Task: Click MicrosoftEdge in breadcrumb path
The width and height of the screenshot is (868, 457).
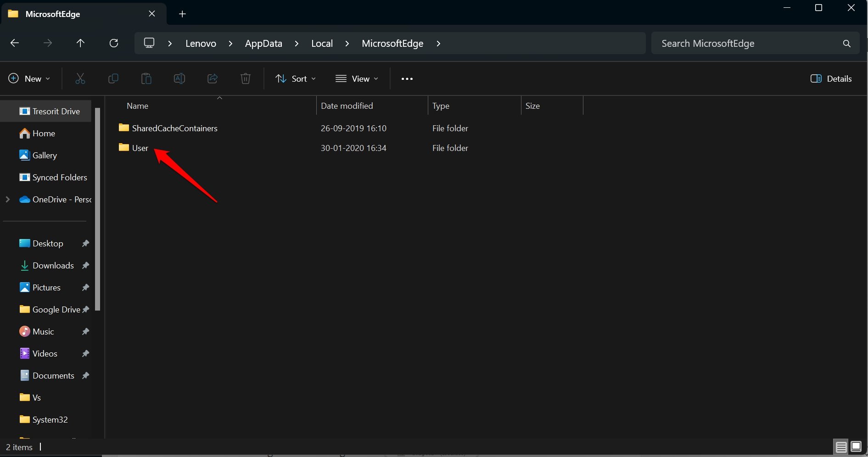Action: pos(392,44)
